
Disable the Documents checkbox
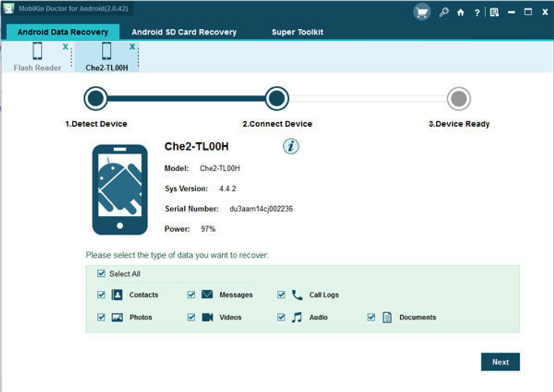pyautogui.click(x=371, y=317)
